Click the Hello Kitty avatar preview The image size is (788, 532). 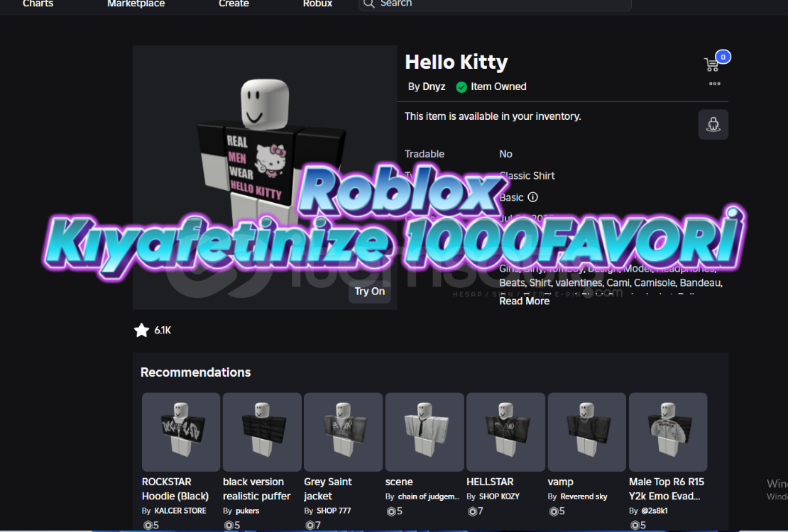265,177
